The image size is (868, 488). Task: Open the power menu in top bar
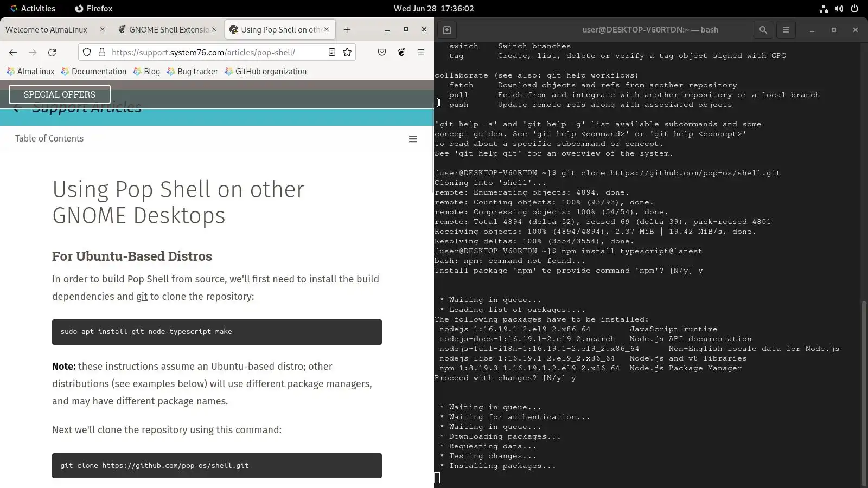coord(854,9)
